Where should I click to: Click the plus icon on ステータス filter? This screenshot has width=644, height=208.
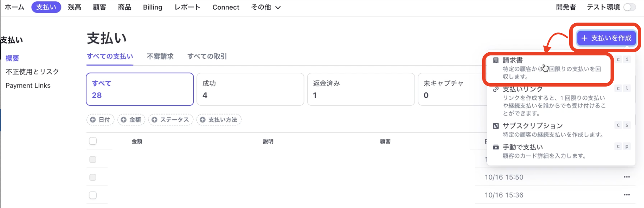click(x=154, y=120)
